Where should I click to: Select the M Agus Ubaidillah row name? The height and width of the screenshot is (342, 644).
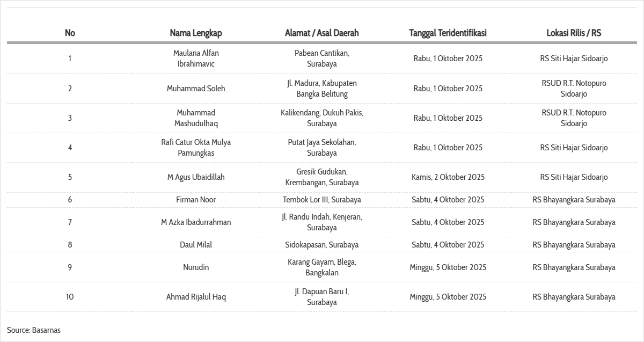pyautogui.click(x=196, y=177)
